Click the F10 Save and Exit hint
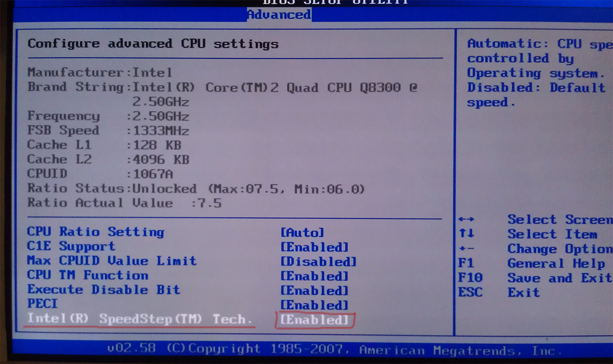The height and width of the screenshot is (364, 613). pos(535,278)
